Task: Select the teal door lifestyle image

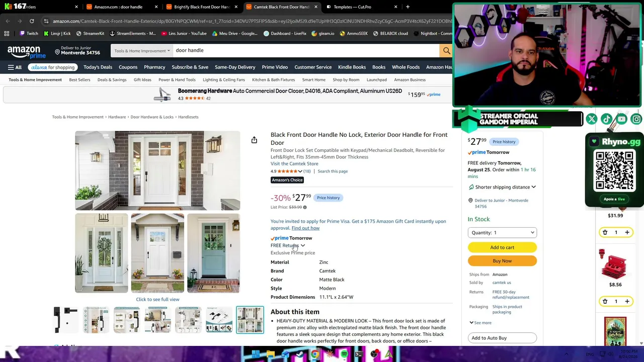Action: point(213,253)
